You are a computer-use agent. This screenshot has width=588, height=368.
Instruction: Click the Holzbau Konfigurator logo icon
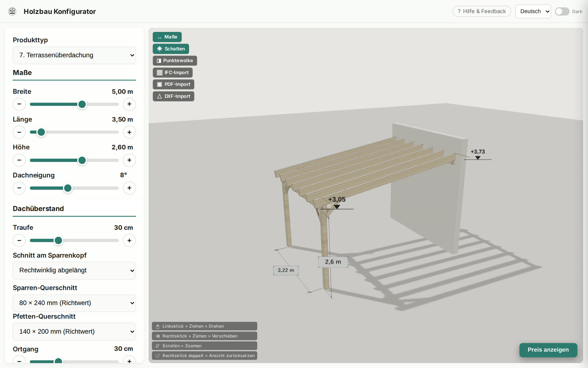[12, 11]
